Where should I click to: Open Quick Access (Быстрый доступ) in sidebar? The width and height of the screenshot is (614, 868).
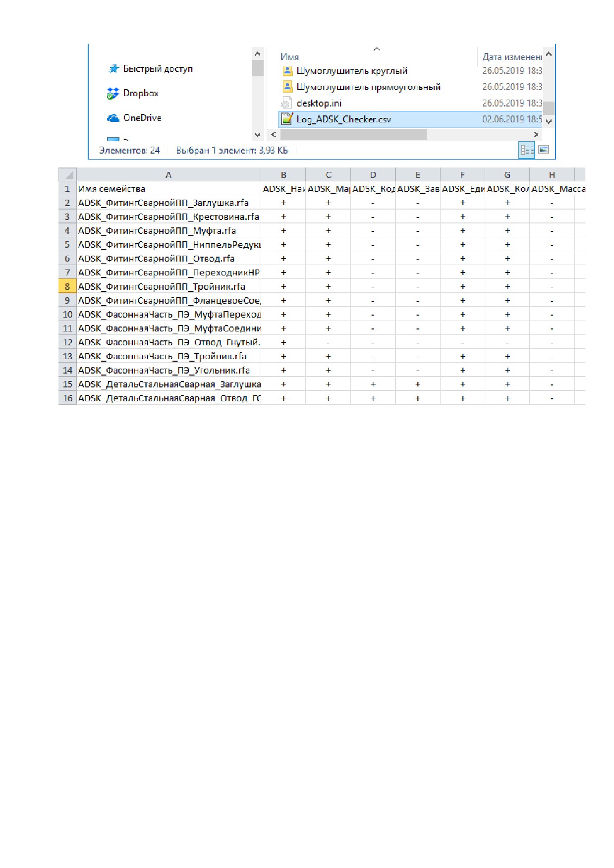(x=158, y=69)
